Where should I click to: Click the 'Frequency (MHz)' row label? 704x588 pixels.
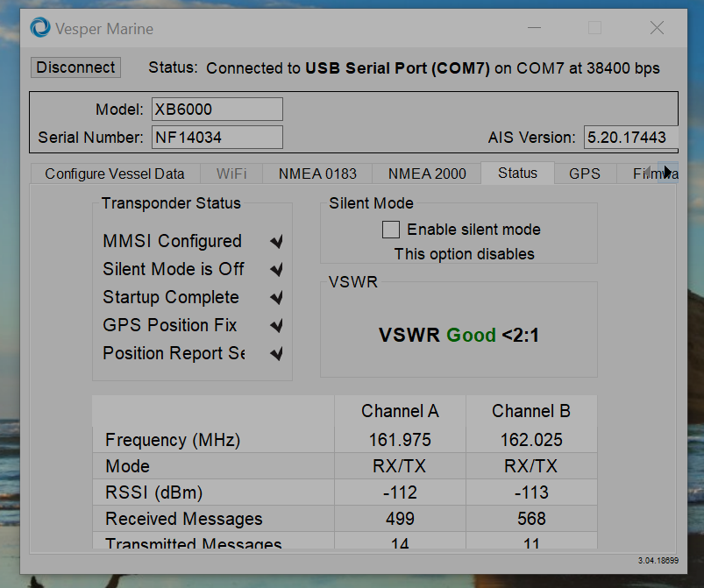pos(173,440)
